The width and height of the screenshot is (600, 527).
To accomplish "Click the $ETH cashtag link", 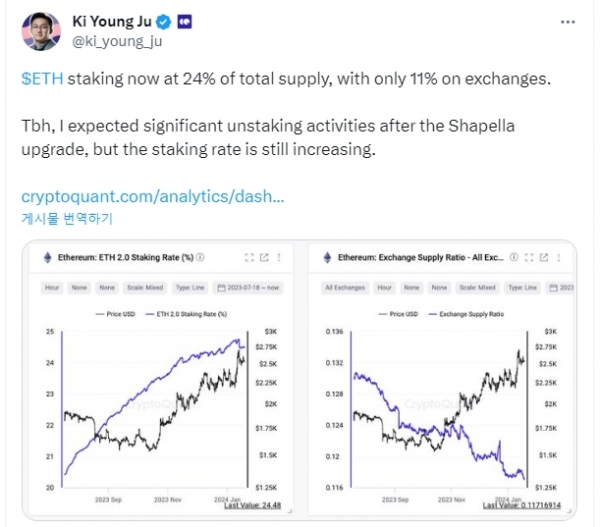I will coord(42,79).
